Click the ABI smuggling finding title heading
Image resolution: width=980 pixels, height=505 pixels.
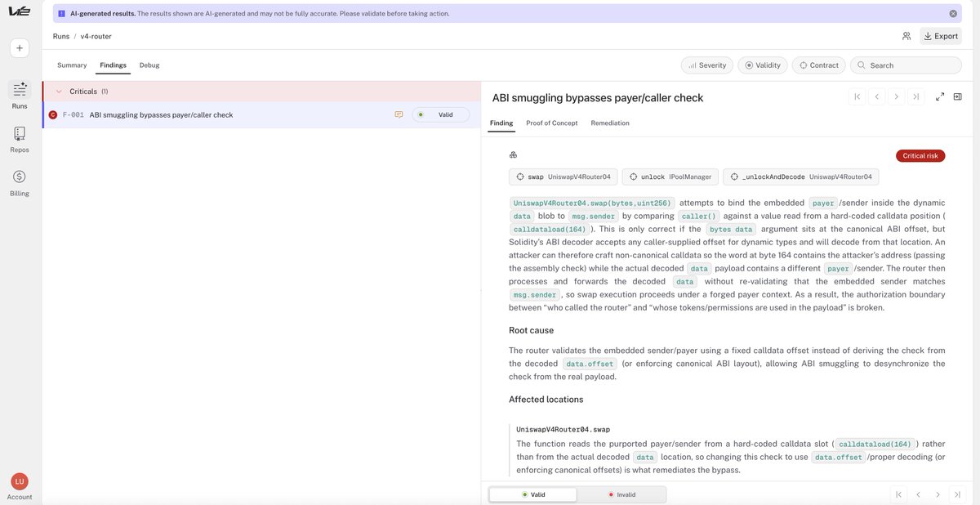[598, 97]
